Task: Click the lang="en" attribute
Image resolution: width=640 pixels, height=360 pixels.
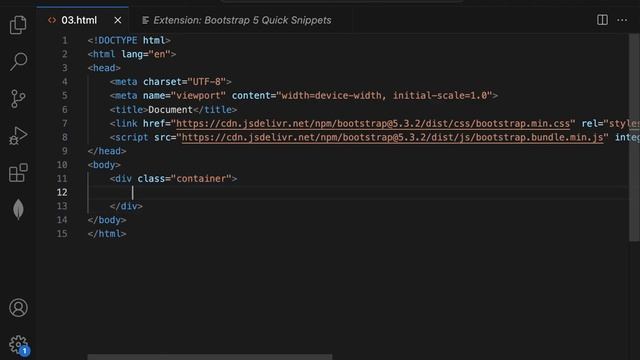Action: 146,54
